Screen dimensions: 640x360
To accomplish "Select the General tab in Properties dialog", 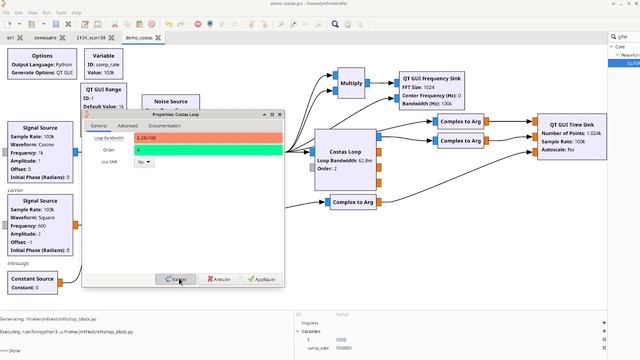I will click(99, 126).
